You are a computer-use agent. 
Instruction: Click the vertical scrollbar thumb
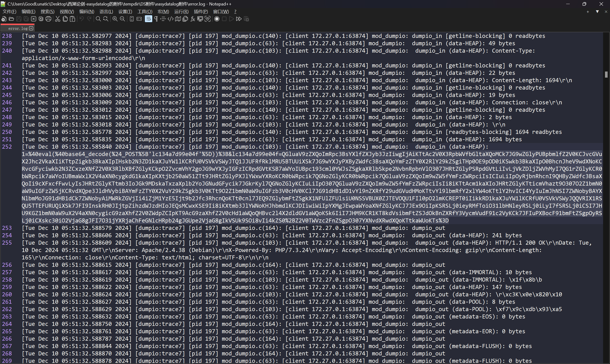[x=606, y=74]
